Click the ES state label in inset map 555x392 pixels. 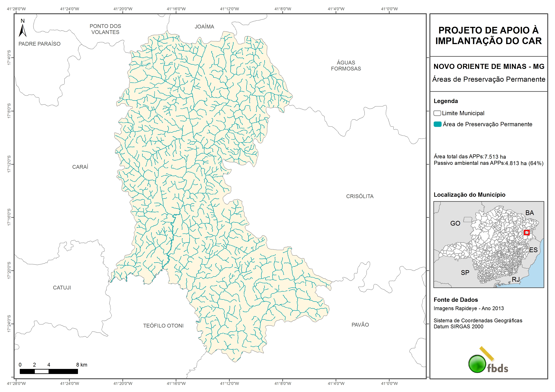533,250
